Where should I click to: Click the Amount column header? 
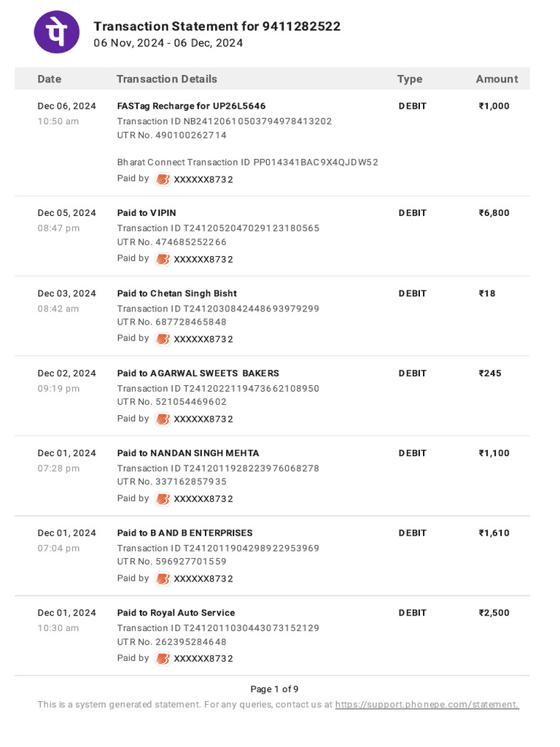(x=497, y=79)
